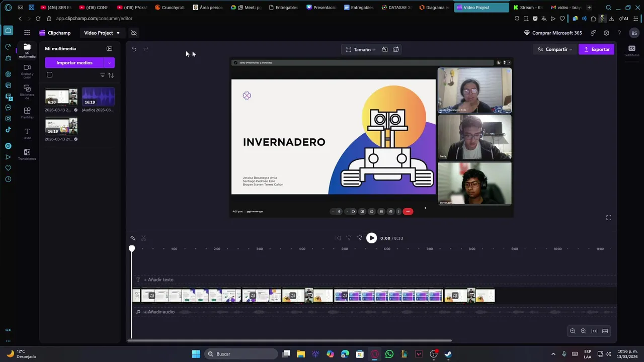
Task: Open the Microsoft apps grid launcher
Action: (27, 33)
